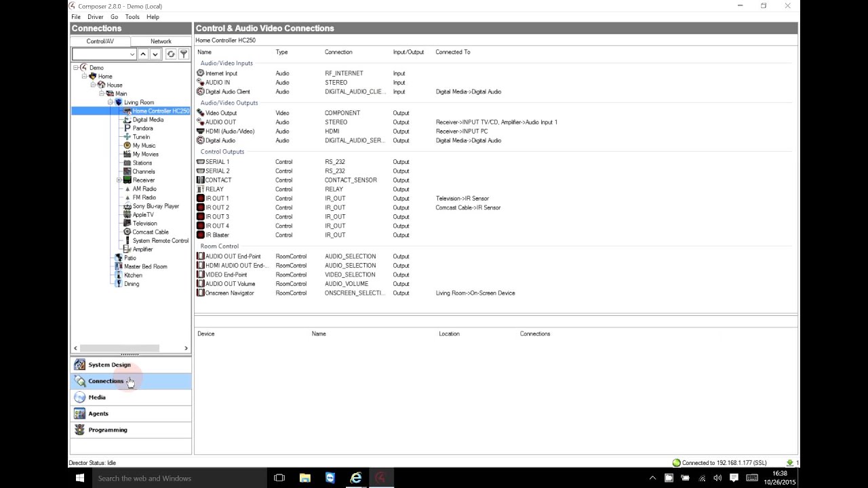Open File Explorer from the taskbar
This screenshot has height=488, width=868.
pos(304,478)
